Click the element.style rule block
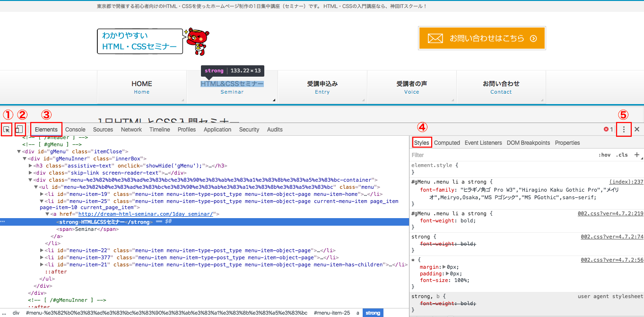644x317 pixels. [526, 168]
